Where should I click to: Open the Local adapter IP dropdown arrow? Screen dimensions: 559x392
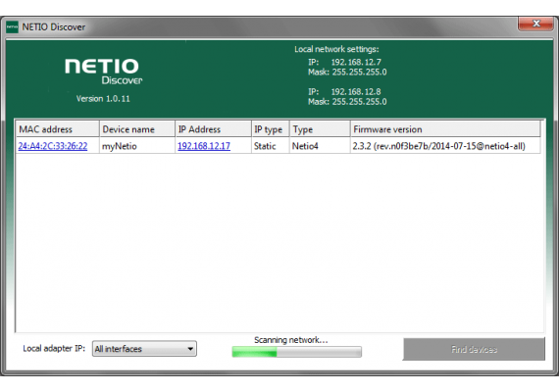point(190,349)
